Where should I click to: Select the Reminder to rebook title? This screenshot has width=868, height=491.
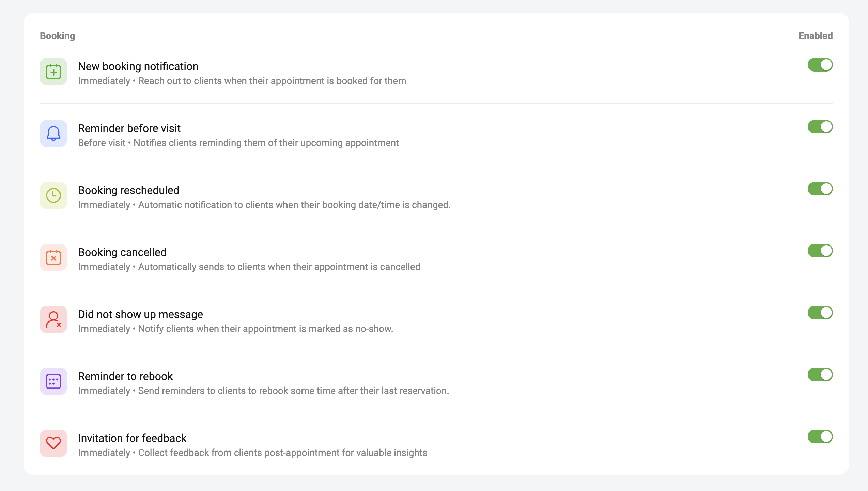(125, 376)
